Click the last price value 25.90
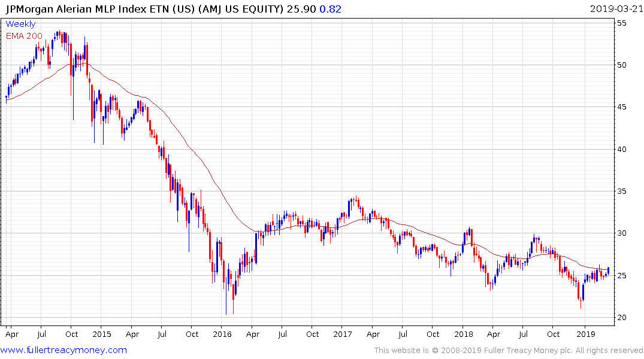Image resolution: width=644 pixels, height=359 pixels. [x=301, y=9]
